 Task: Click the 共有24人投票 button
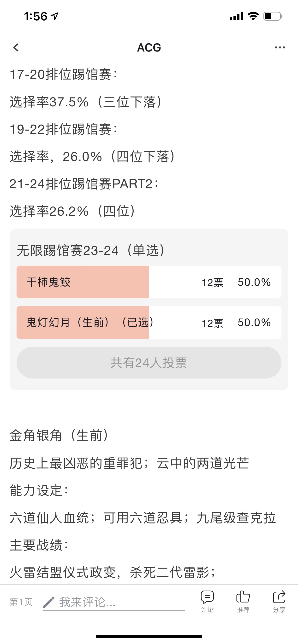point(149,362)
